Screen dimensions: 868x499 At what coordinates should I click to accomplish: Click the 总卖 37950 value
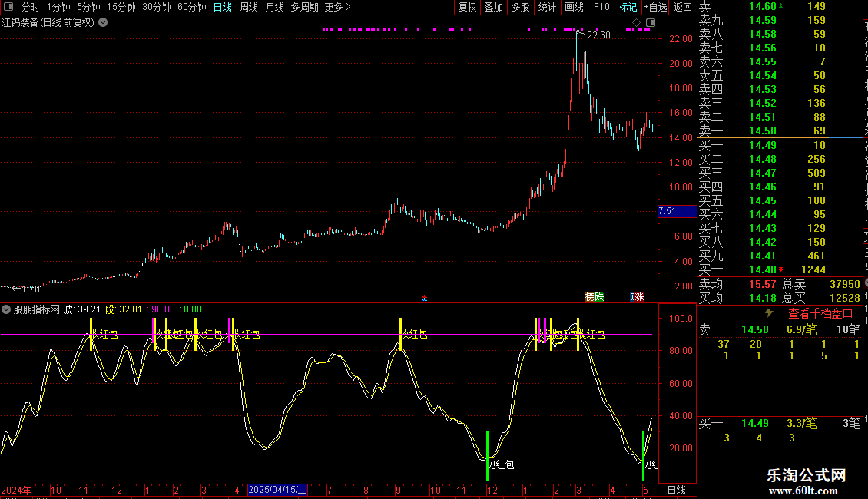point(845,284)
